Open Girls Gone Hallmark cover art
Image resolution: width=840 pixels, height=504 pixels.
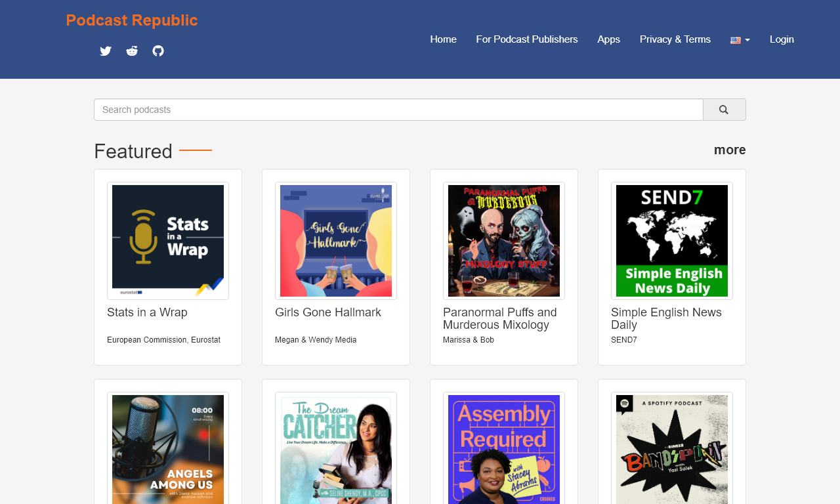pos(336,241)
